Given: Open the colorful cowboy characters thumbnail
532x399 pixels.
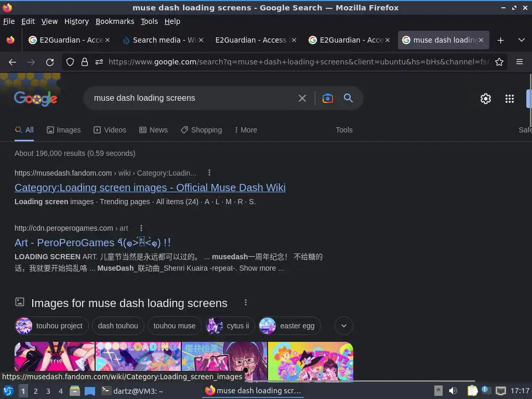Looking at the screenshot, I should 311,361.
